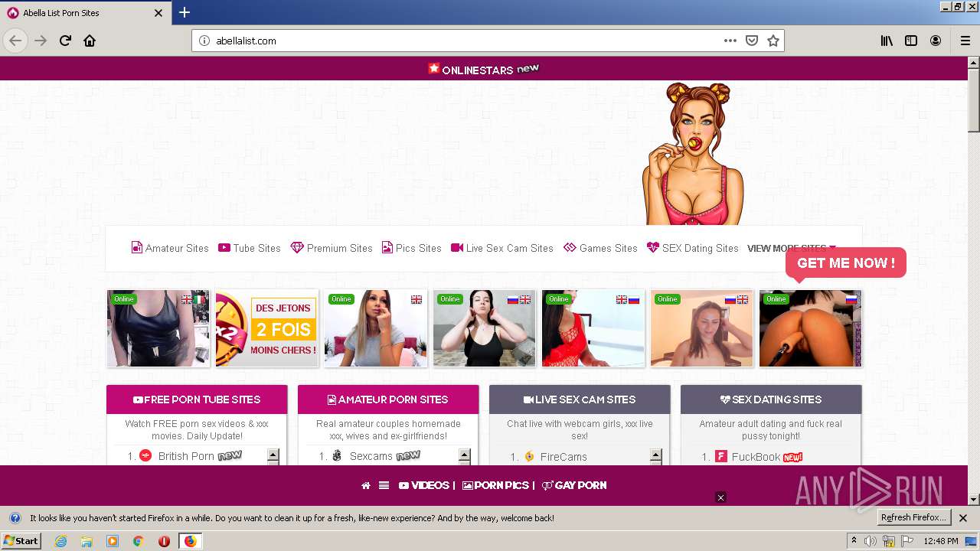This screenshot has width=980, height=551.
Task: Launch Google Chrome from the taskbar
Action: [x=139, y=541]
